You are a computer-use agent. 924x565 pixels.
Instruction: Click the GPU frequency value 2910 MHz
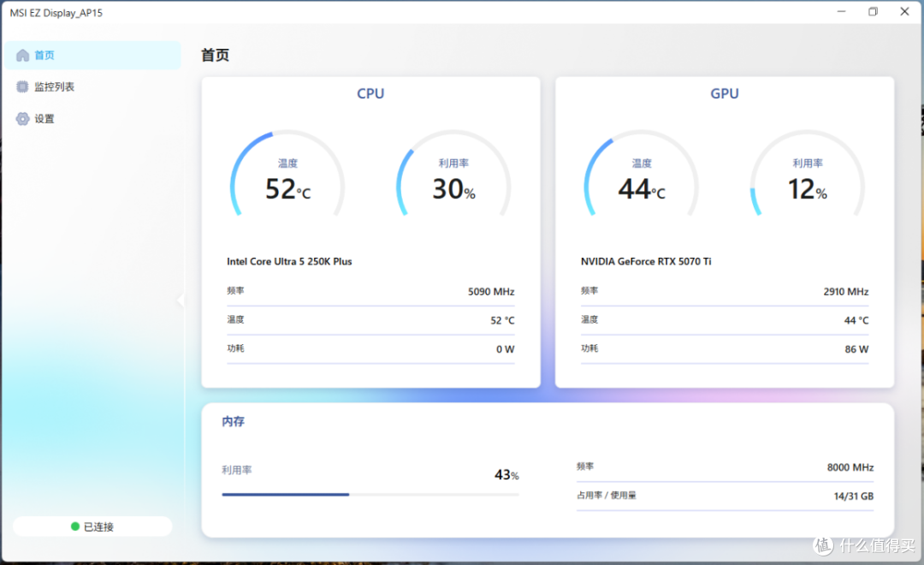pos(845,291)
